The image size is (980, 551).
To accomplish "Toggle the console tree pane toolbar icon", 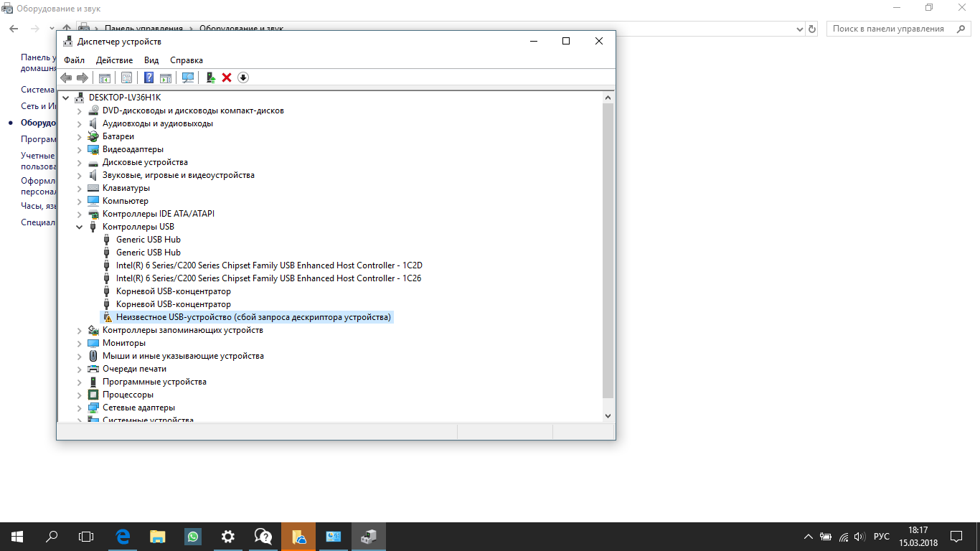I will tap(105, 77).
